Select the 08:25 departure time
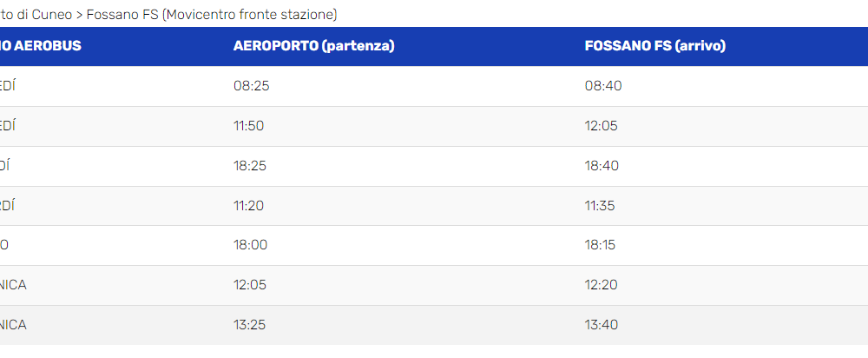The height and width of the screenshot is (358, 868). (x=252, y=86)
